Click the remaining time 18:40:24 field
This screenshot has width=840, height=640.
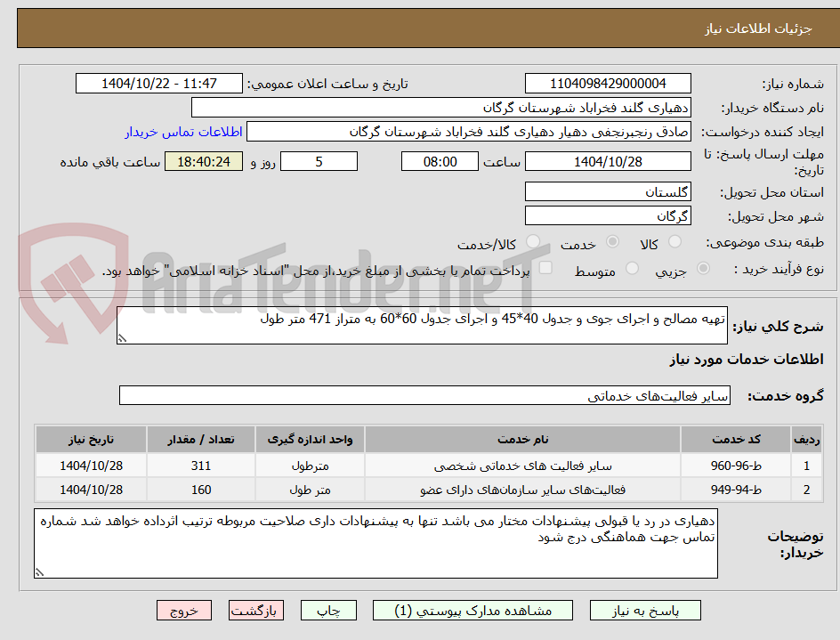pyautogui.click(x=204, y=161)
